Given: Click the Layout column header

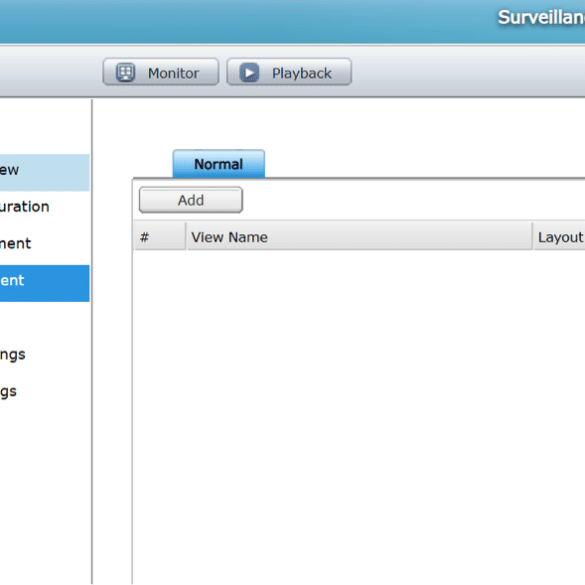Looking at the screenshot, I should [560, 237].
